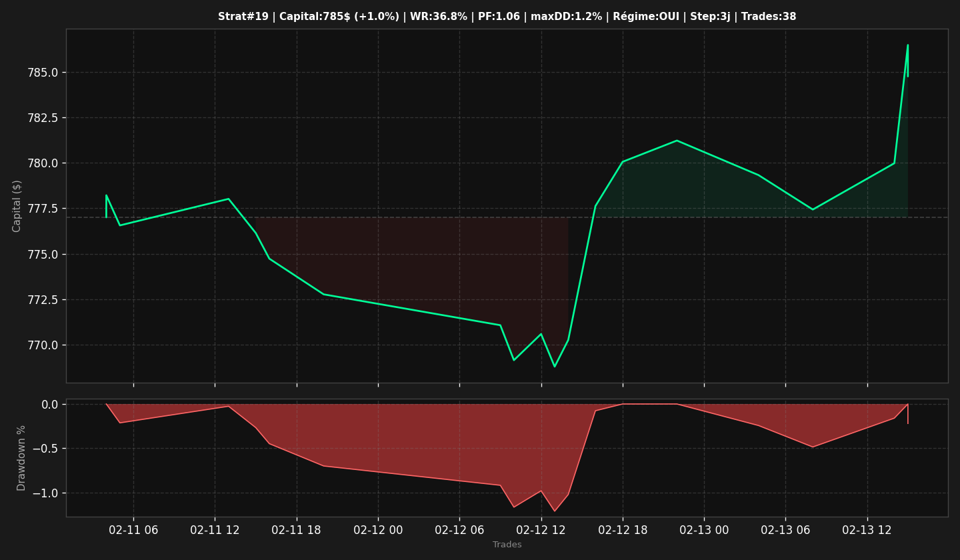This screenshot has width=960, height=560.
Task: Click the 775.0 capital axis tick label
Action: point(42,254)
